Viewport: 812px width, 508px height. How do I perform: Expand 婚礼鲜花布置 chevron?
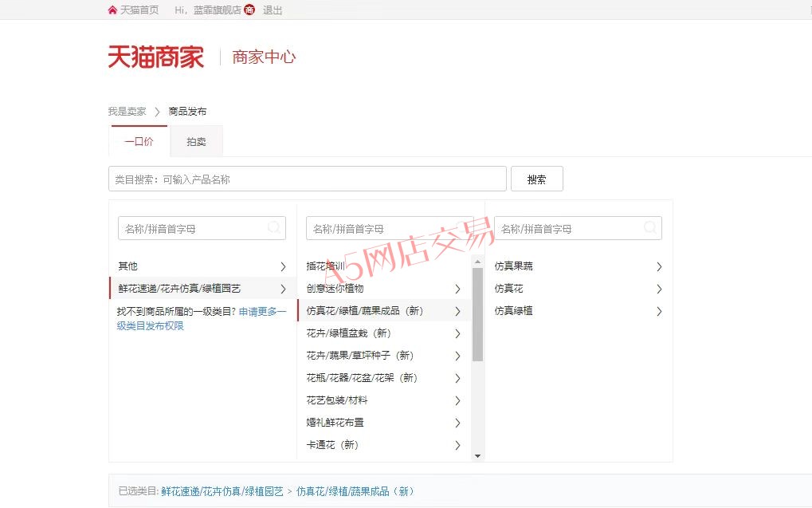pos(457,423)
